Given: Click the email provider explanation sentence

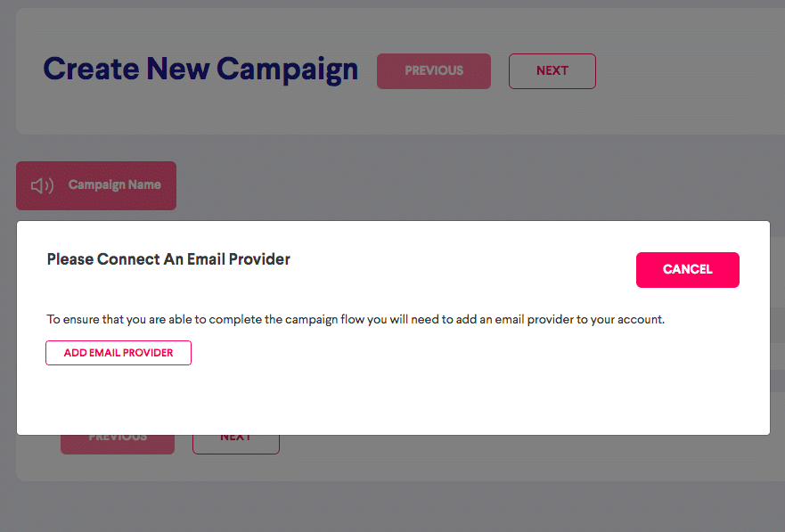Looking at the screenshot, I should tap(356, 319).
